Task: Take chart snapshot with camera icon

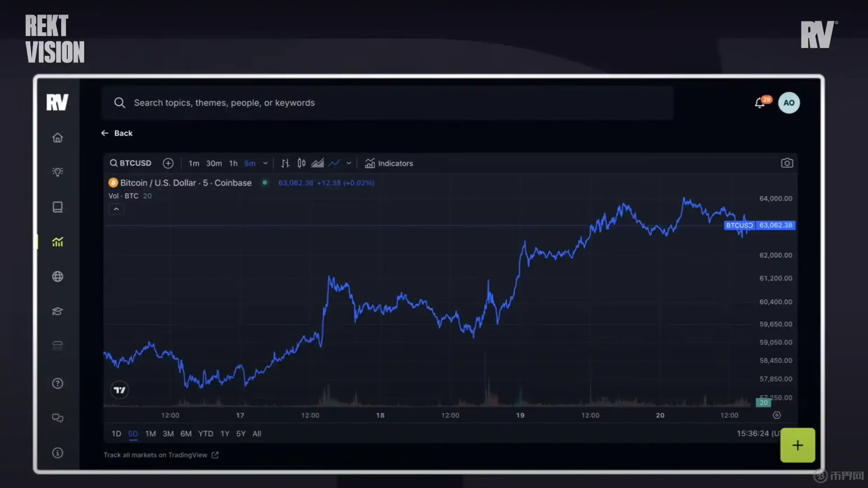Action: point(787,163)
